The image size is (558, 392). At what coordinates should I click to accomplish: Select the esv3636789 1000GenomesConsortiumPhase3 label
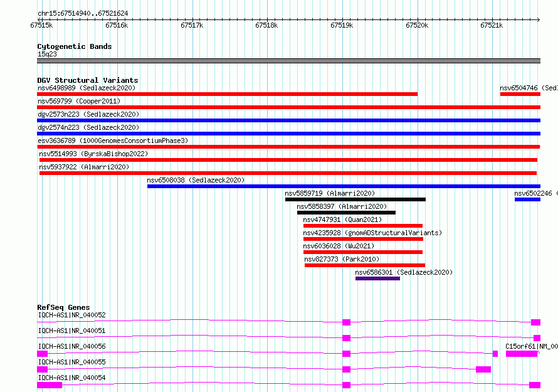tap(112, 140)
